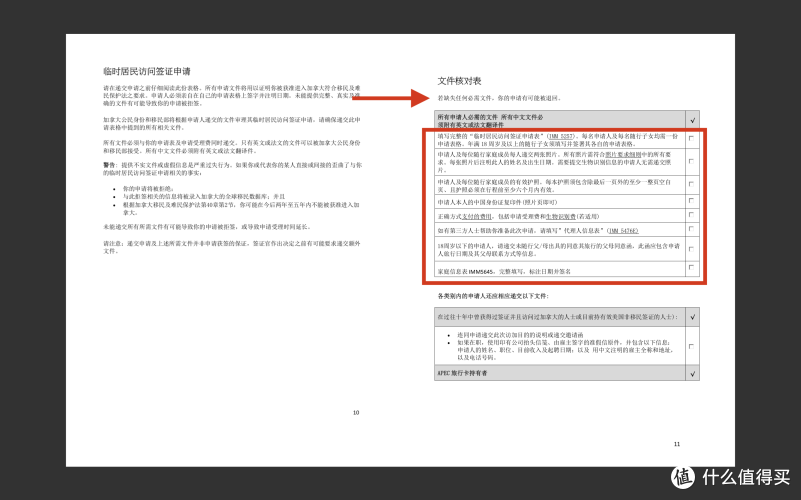Click the 申请人本人的中国身份证复印件 text

497,202
